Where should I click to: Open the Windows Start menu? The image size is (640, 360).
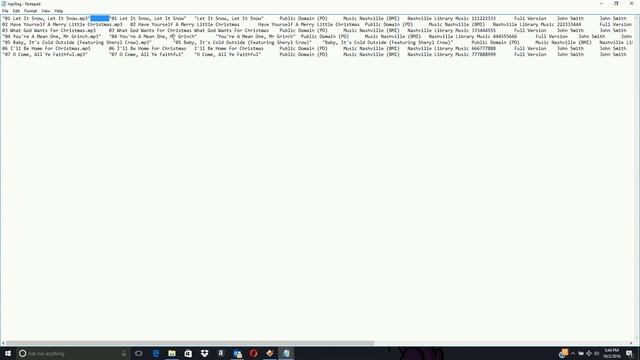[8, 353]
